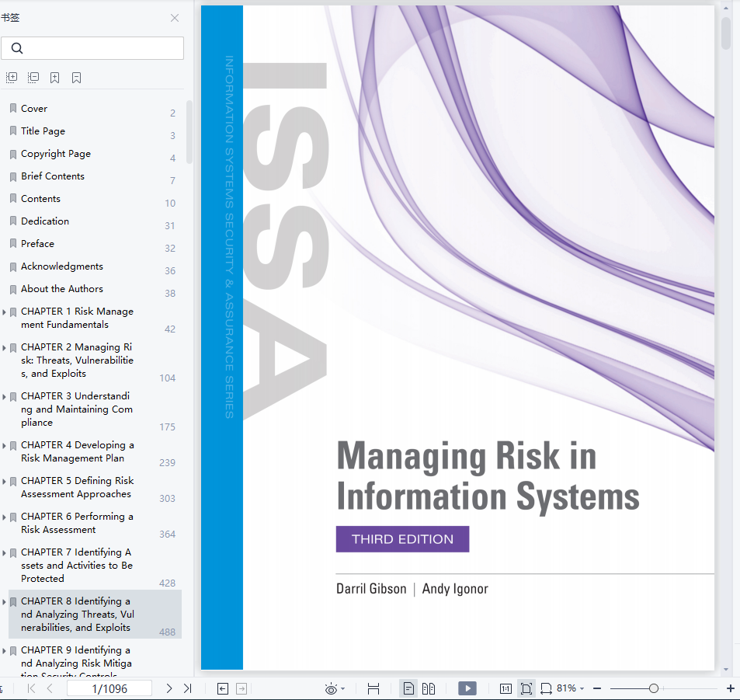The image size is (740, 700).
Task: Go to the Contents bookmark
Action: click(x=40, y=199)
